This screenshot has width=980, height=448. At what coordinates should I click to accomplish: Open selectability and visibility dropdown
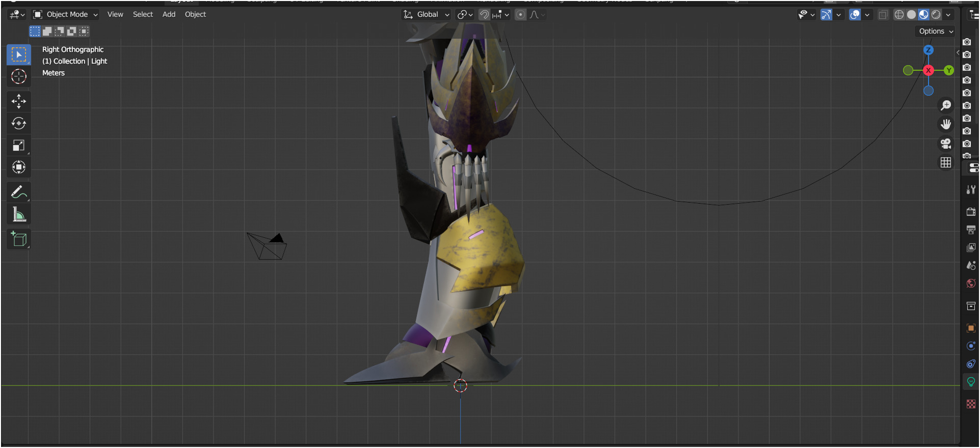(x=806, y=15)
